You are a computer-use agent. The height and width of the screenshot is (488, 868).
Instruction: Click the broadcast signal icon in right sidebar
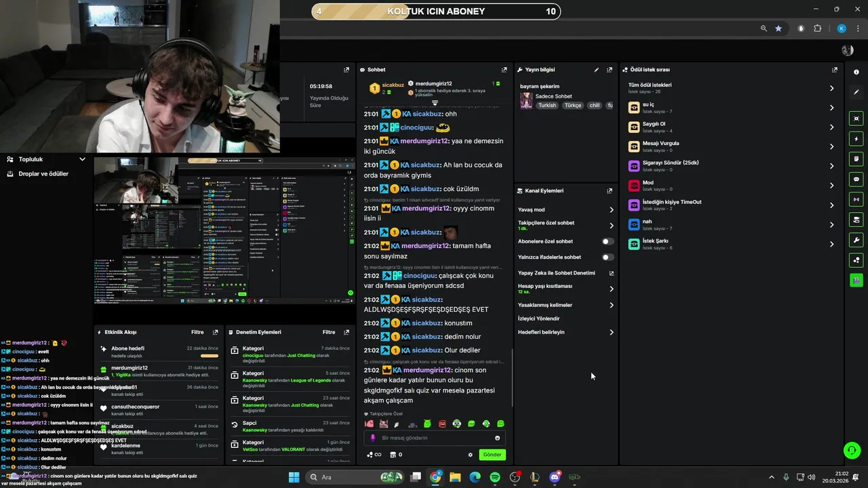coord(856,199)
